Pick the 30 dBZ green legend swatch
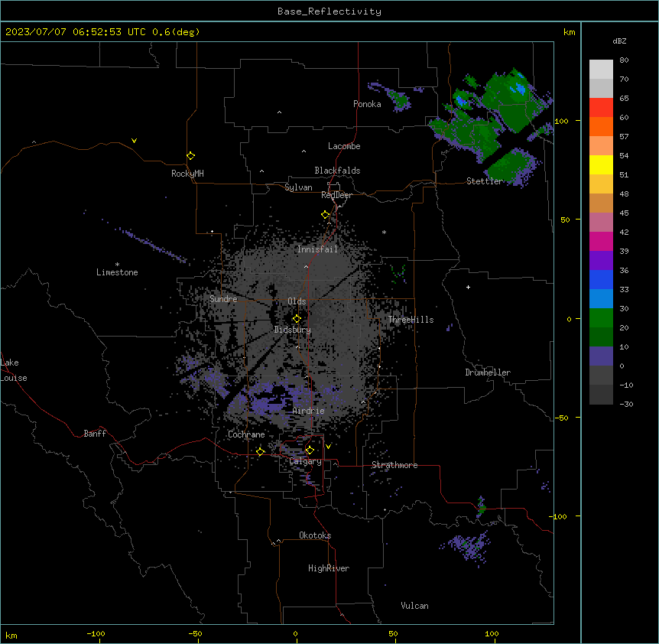Screen dimensions: 659x644 (x=601, y=318)
